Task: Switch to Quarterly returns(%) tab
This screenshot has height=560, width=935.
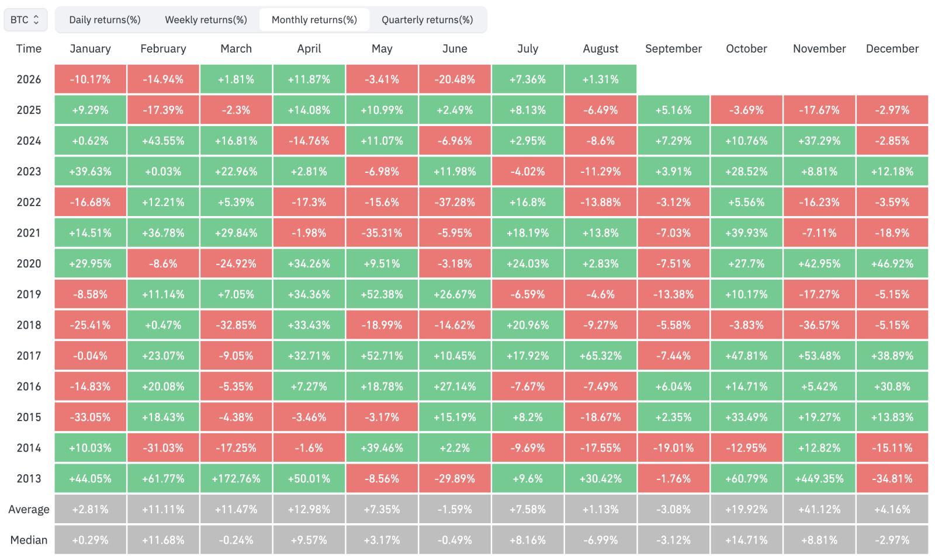Action: [x=427, y=20]
